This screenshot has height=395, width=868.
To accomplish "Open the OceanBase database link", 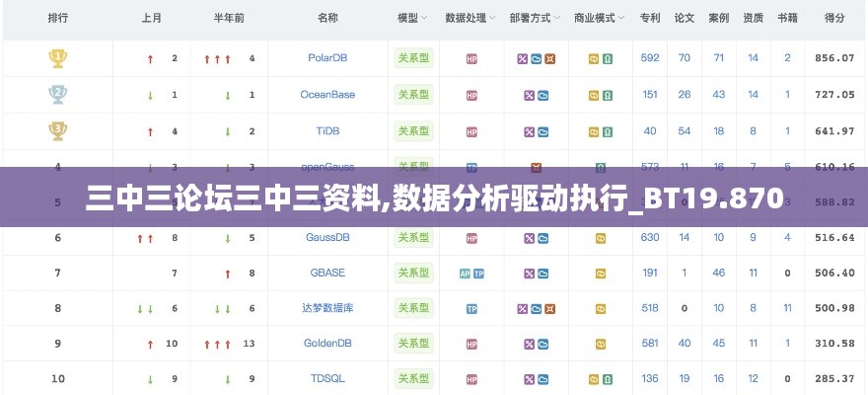I will click(x=327, y=94).
